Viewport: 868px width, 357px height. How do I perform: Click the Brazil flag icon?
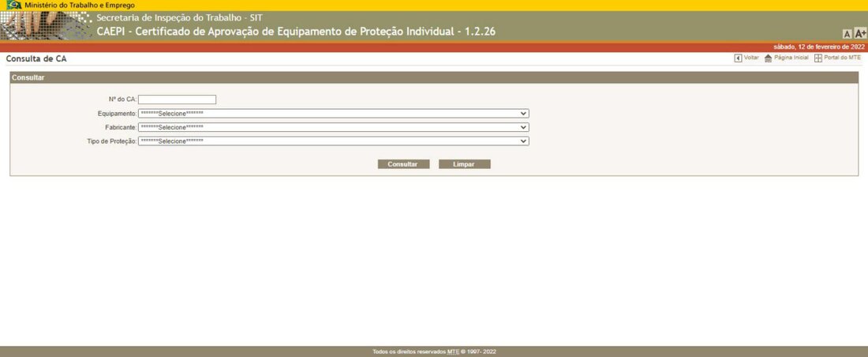(x=13, y=5)
